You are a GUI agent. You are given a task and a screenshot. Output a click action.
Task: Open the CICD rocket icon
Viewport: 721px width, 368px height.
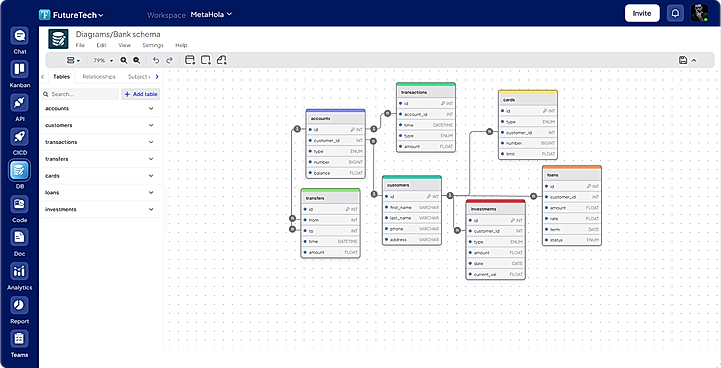coord(19,137)
